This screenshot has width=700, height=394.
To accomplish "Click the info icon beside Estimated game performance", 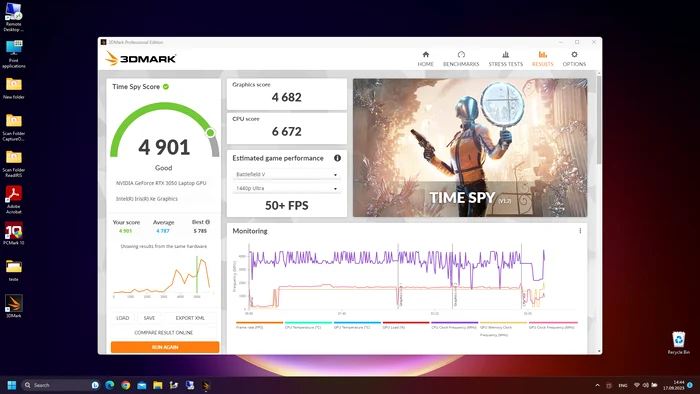I will click(338, 158).
